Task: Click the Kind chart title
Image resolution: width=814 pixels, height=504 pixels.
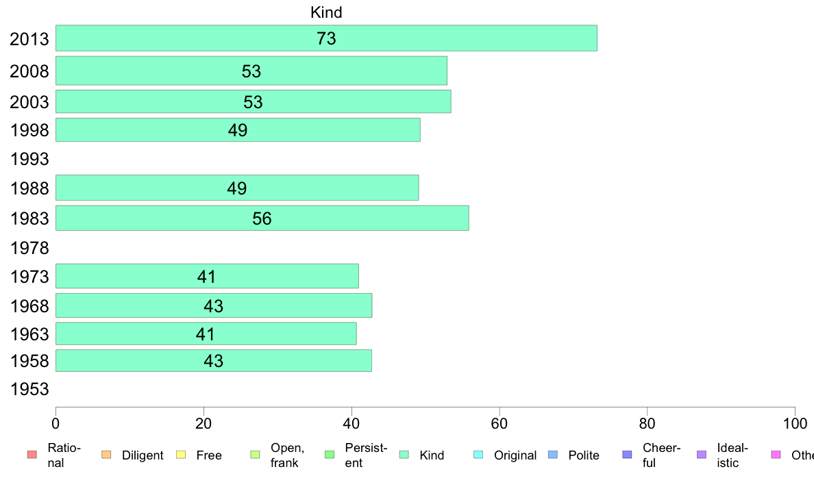Action: [x=326, y=12]
